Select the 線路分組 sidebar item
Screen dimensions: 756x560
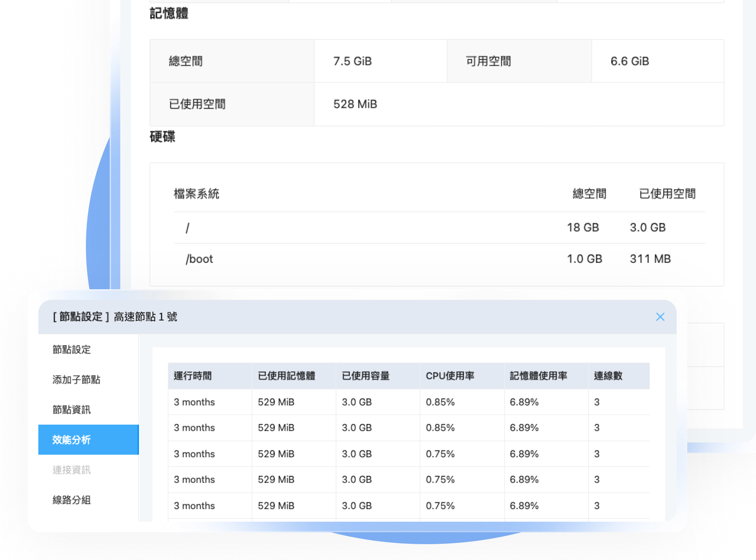coord(72,500)
